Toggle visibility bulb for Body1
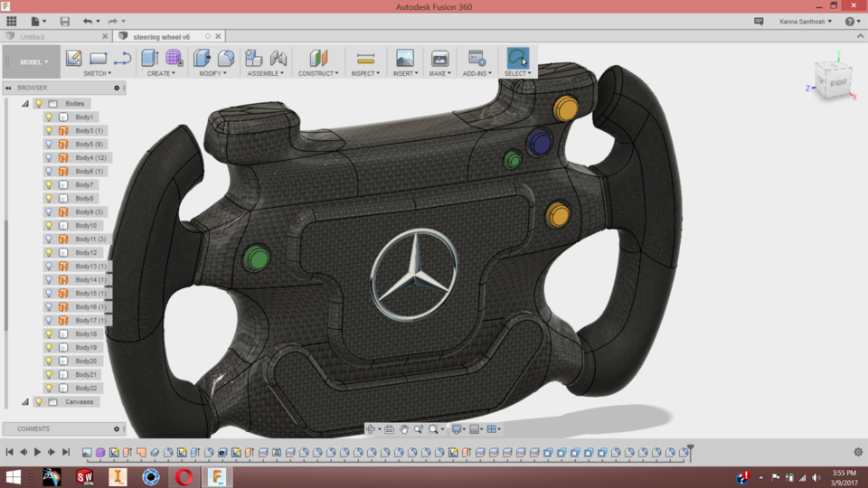The image size is (868, 488). 49,117
